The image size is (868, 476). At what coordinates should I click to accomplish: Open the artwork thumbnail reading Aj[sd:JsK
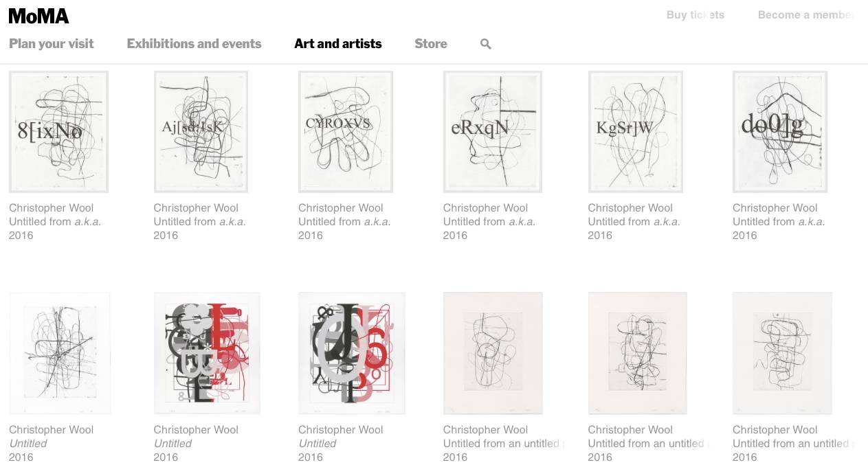pos(201,132)
